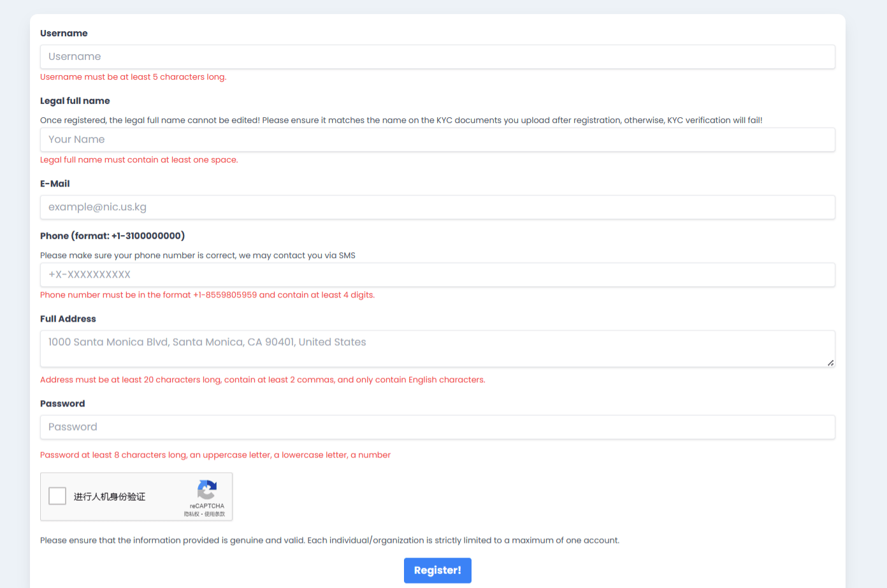887x588 pixels.
Task: Click the 进行人机身份验证 reCAPTCHA label text
Action: [x=110, y=497]
